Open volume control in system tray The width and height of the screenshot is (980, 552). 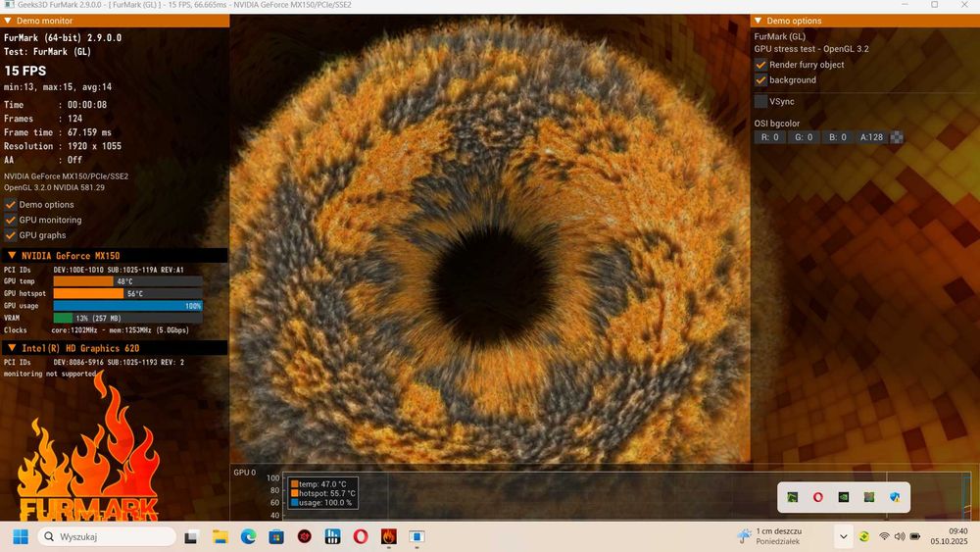coord(900,536)
